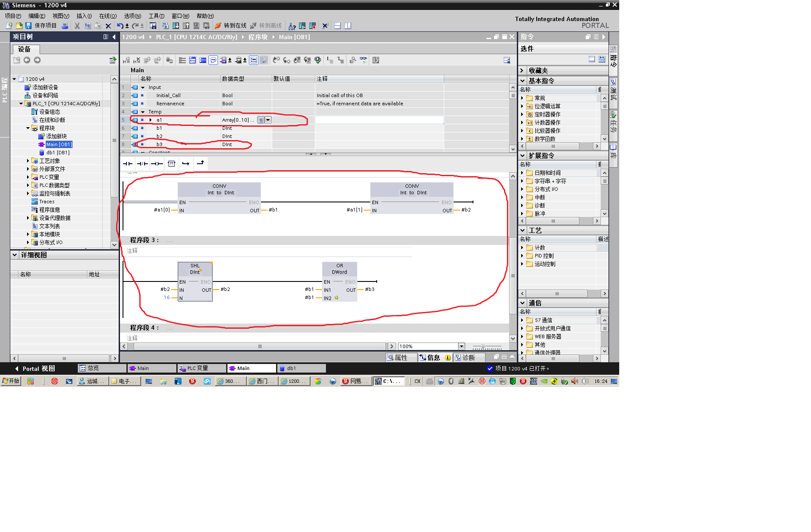The width and height of the screenshot is (811, 532).
Task: Toggle network comments display
Action: tap(213, 60)
